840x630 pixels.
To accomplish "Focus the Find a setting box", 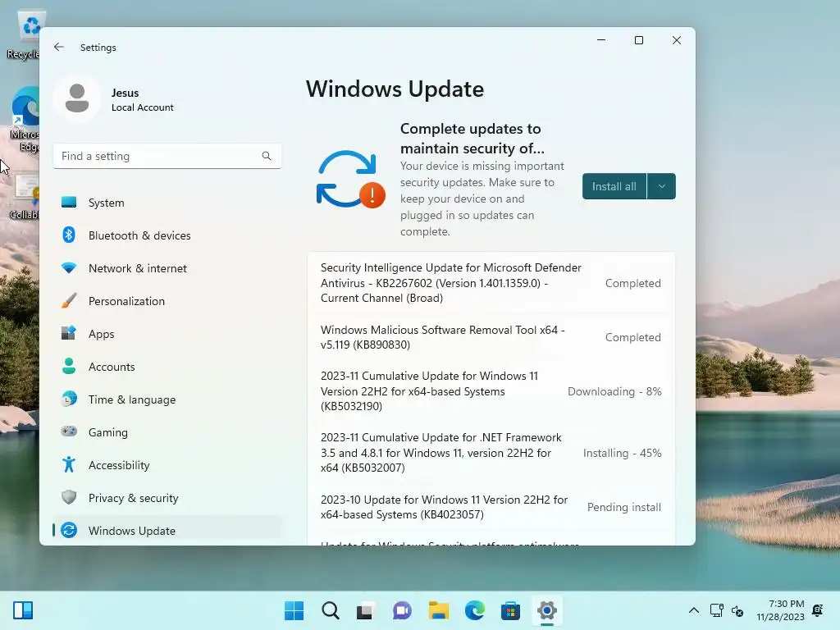I will (167, 156).
